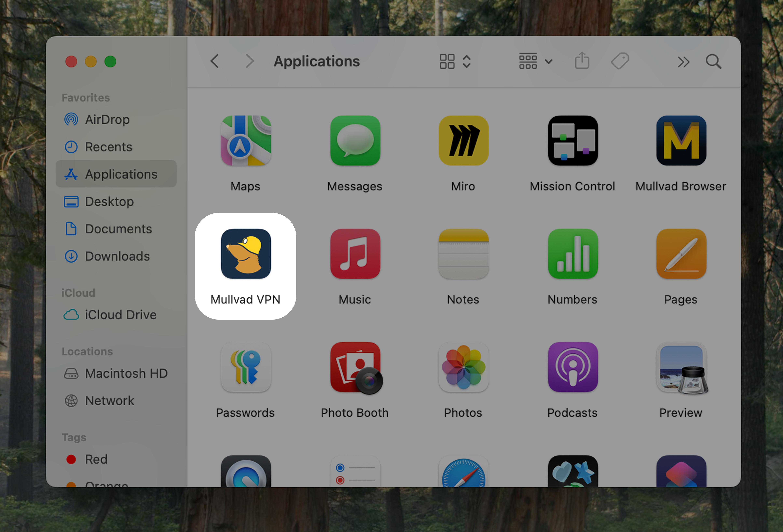783x532 pixels.
Task: Open iCloud Drive in the sidebar
Action: click(x=116, y=315)
